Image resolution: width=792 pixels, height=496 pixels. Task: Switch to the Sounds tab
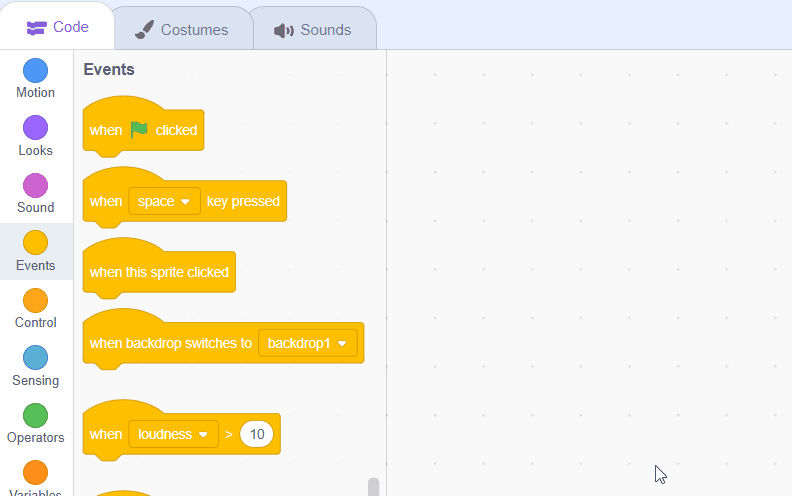click(313, 30)
